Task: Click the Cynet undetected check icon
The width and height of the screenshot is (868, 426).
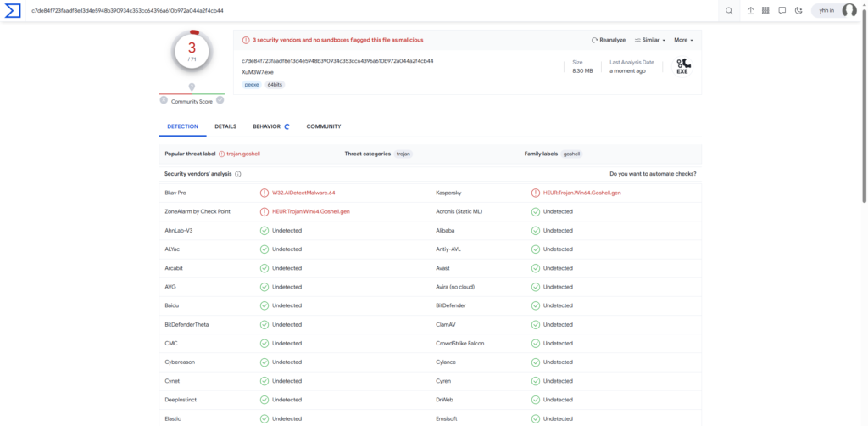Action: [264, 381]
